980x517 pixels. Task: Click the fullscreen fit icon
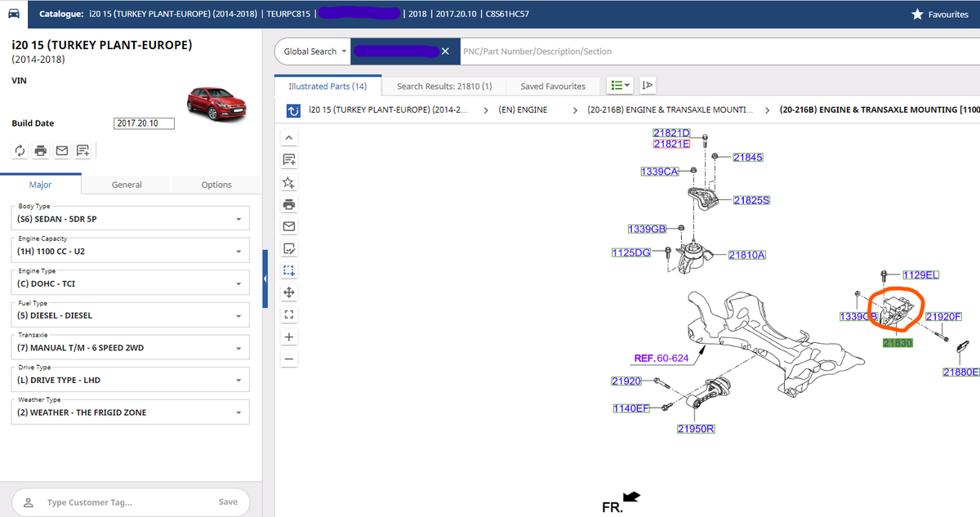coord(288,314)
